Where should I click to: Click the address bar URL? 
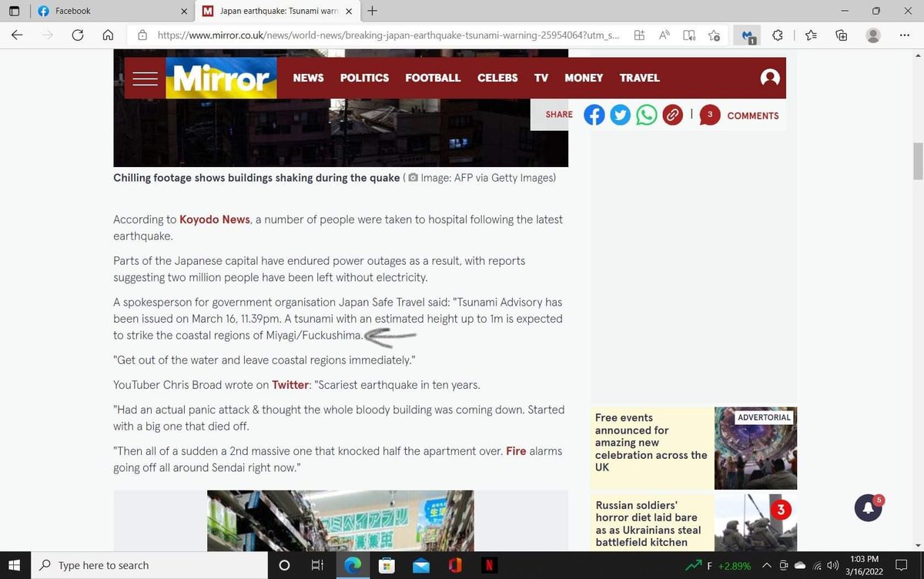coord(387,35)
